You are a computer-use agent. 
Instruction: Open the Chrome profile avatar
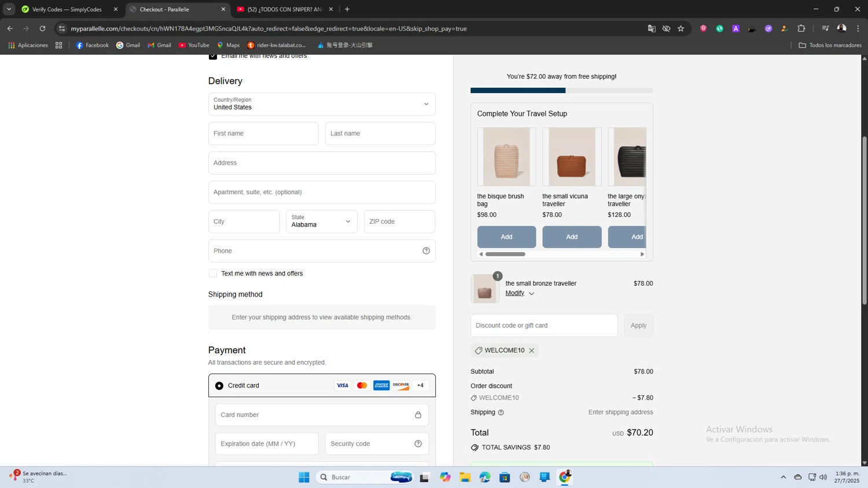click(842, 28)
